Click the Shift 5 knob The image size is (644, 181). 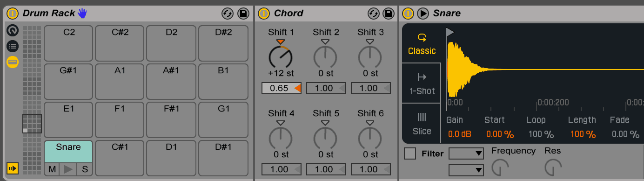pos(325,138)
